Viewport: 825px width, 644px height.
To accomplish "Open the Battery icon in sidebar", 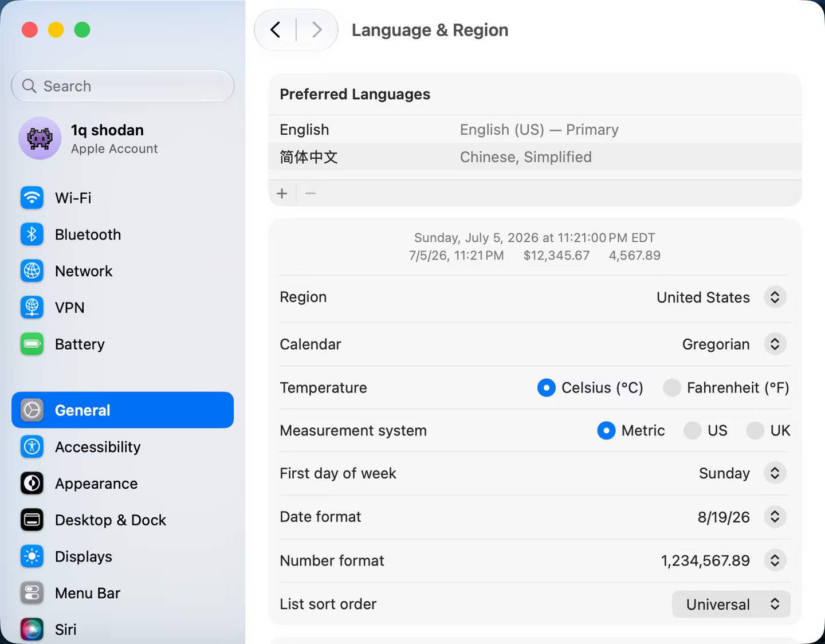I will (32, 344).
